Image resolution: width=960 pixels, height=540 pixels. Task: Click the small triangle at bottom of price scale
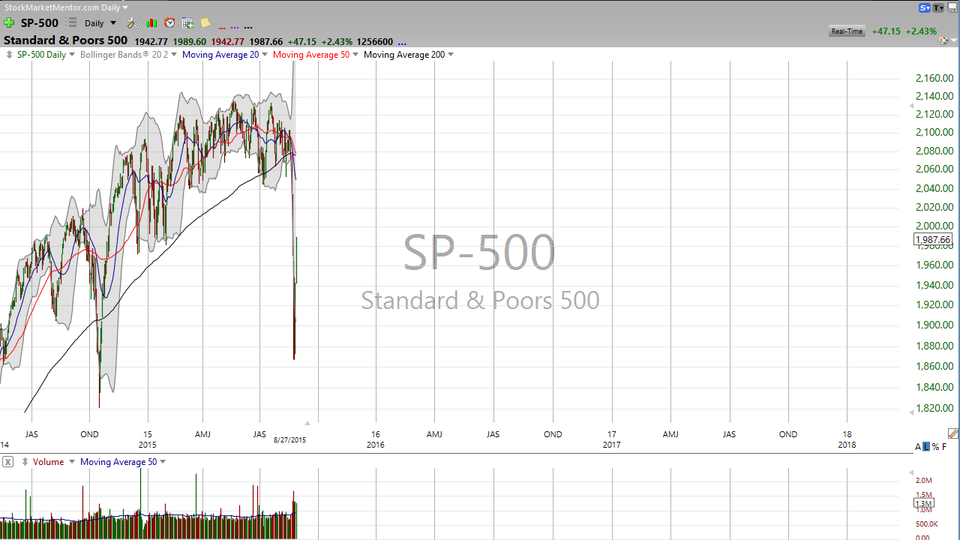click(911, 413)
